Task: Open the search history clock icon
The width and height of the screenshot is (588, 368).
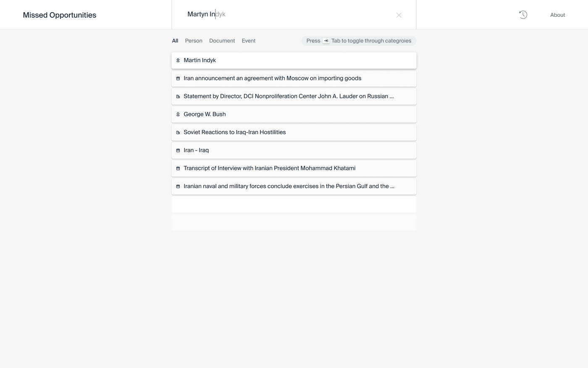Action: tap(523, 15)
